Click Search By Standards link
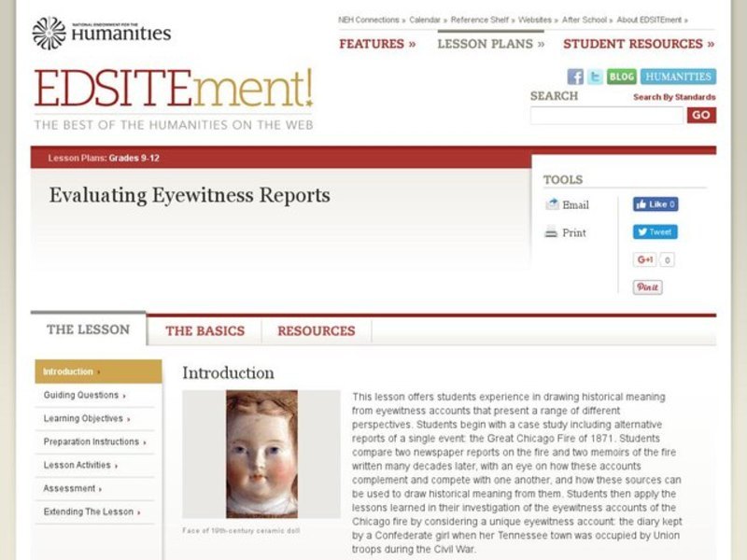 point(674,97)
